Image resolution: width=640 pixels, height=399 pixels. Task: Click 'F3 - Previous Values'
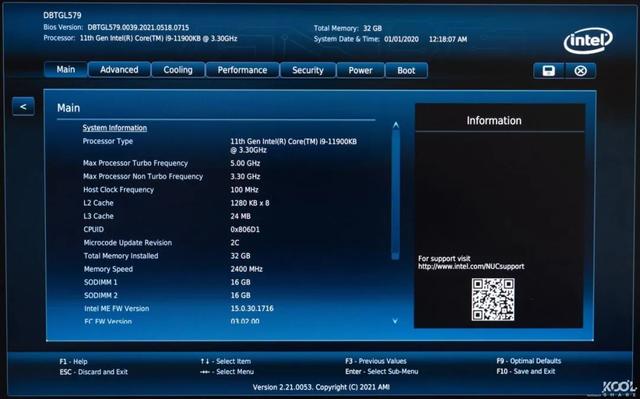point(376,361)
